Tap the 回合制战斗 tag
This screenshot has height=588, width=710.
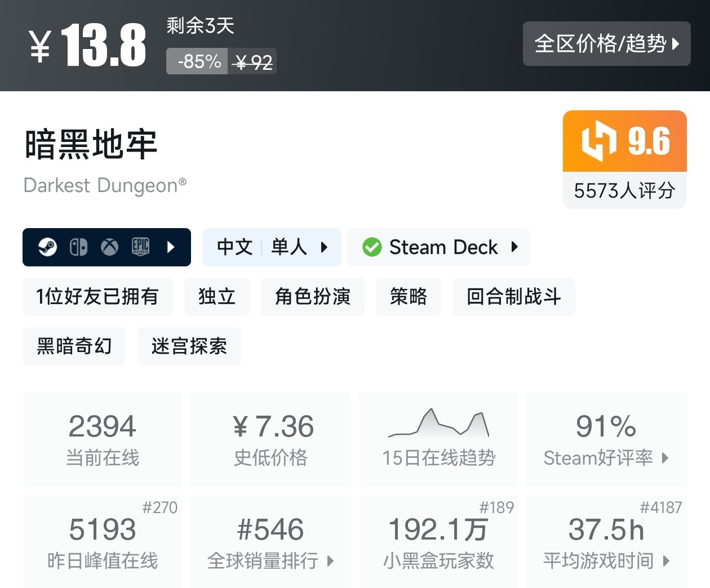513,296
